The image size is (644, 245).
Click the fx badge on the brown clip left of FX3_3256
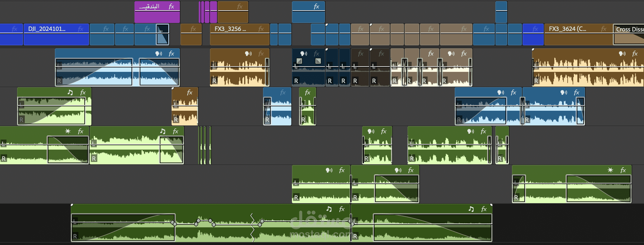click(193, 29)
